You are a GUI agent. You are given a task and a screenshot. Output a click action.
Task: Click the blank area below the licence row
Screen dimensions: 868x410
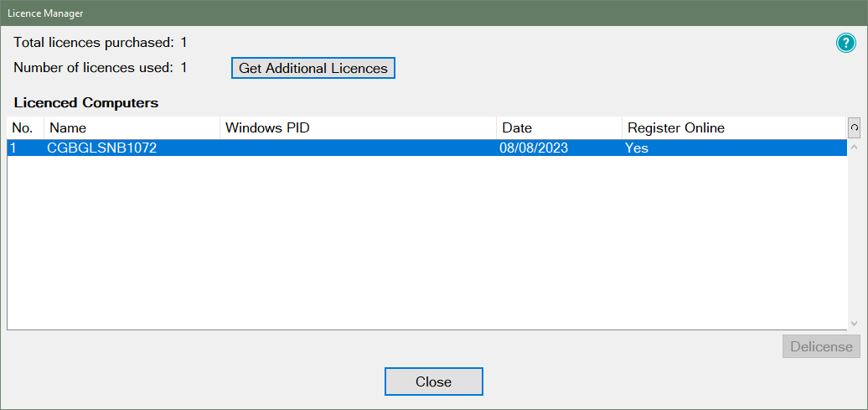pyautogui.click(x=419, y=243)
